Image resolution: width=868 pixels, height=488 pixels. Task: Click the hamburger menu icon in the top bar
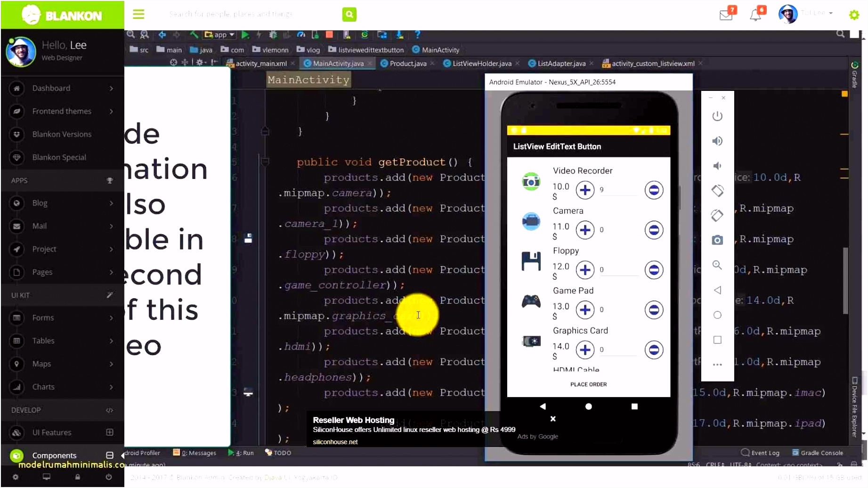coord(138,14)
